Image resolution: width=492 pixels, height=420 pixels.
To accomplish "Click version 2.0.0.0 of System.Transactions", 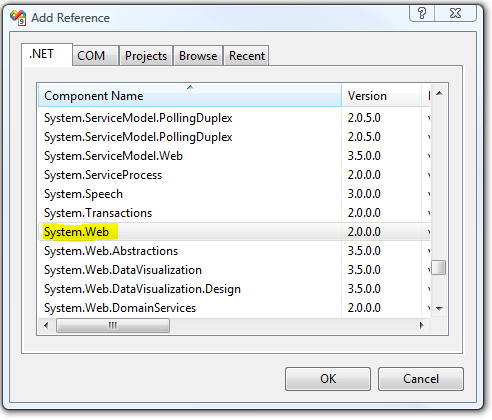I will point(364,213).
